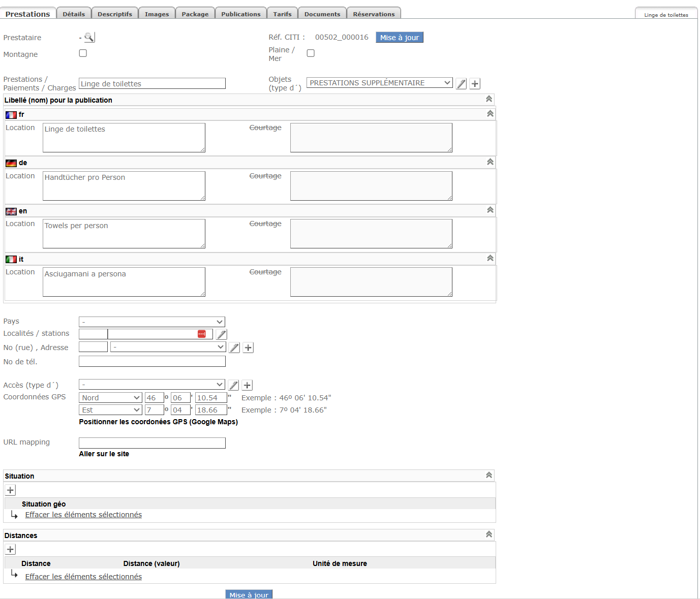
Task: Collapse the Distances section
Action: coord(489,534)
